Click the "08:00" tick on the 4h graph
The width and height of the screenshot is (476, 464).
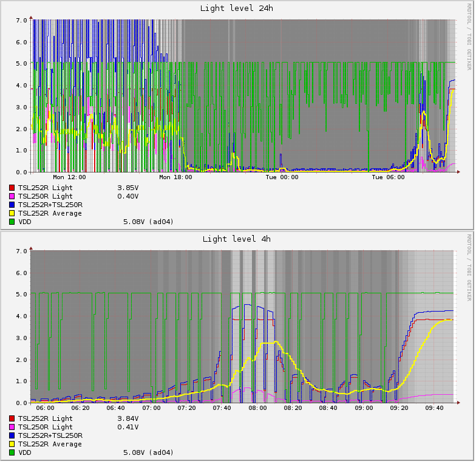(257, 409)
